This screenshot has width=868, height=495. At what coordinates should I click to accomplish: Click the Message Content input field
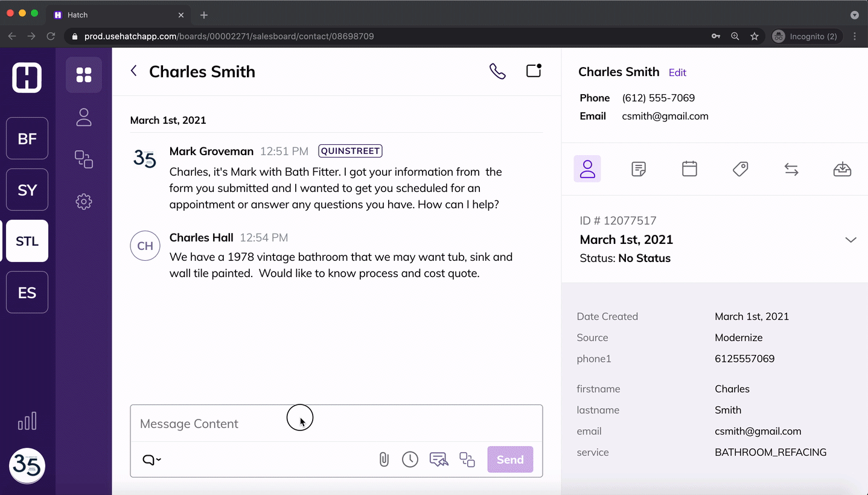click(336, 424)
